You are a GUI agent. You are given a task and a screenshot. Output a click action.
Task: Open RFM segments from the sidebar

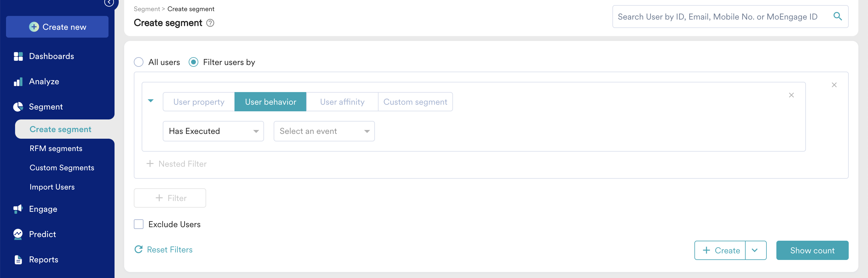[56, 148]
